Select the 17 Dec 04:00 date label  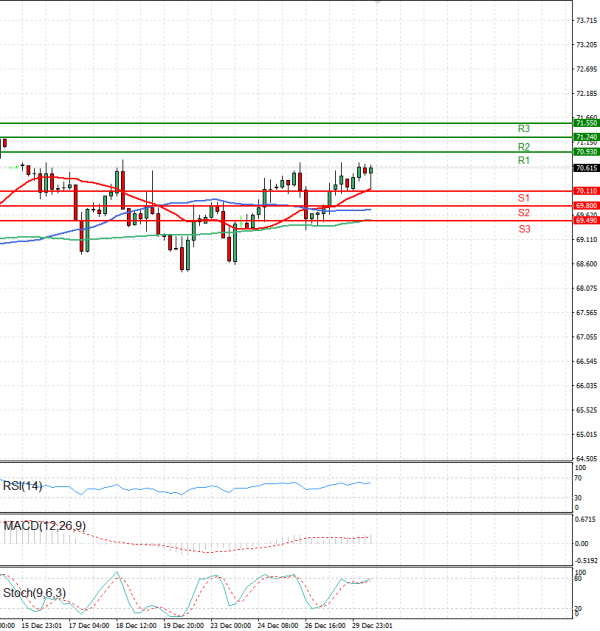tap(89, 626)
